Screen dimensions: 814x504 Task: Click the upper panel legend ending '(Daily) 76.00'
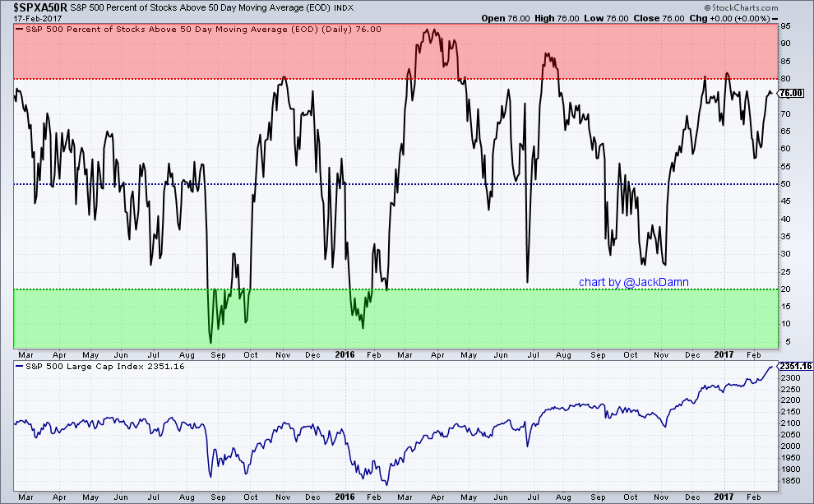point(203,29)
